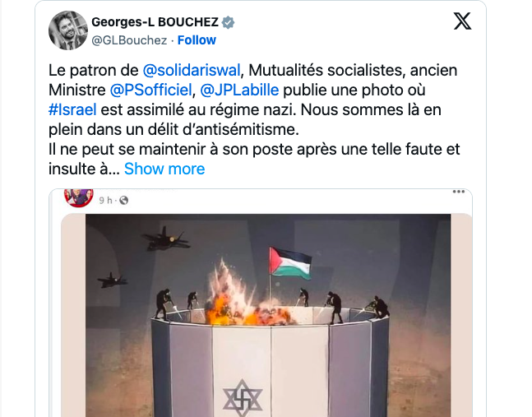Click the 9 h timestamp
This screenshot has height=417, width=532.
coord(105,201)
